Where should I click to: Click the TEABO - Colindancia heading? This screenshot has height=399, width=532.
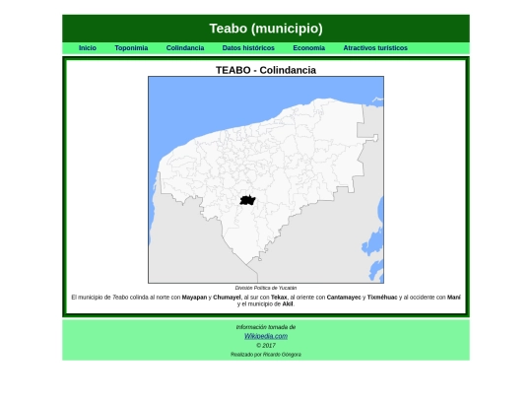266,70
